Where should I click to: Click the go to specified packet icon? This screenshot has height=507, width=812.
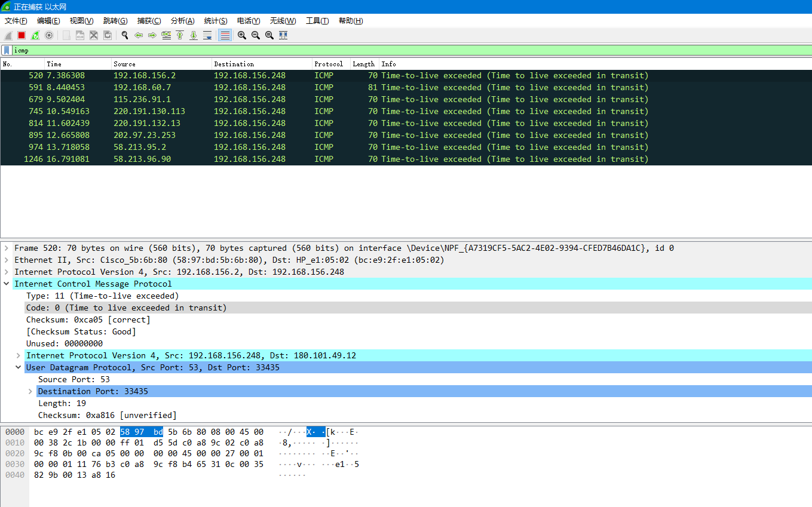(166, 35)
